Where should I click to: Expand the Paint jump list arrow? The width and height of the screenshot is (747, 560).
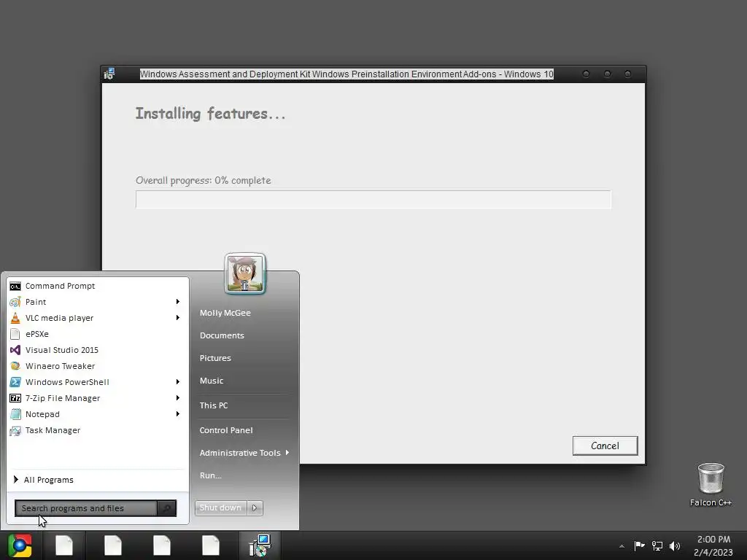tap(178, 302)
